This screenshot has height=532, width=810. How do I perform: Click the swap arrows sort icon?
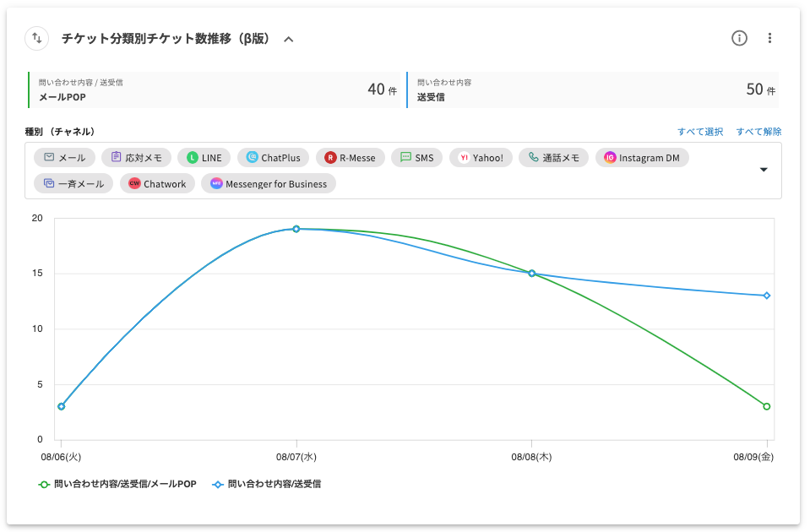pyautogui.click(x=37, y=38)
